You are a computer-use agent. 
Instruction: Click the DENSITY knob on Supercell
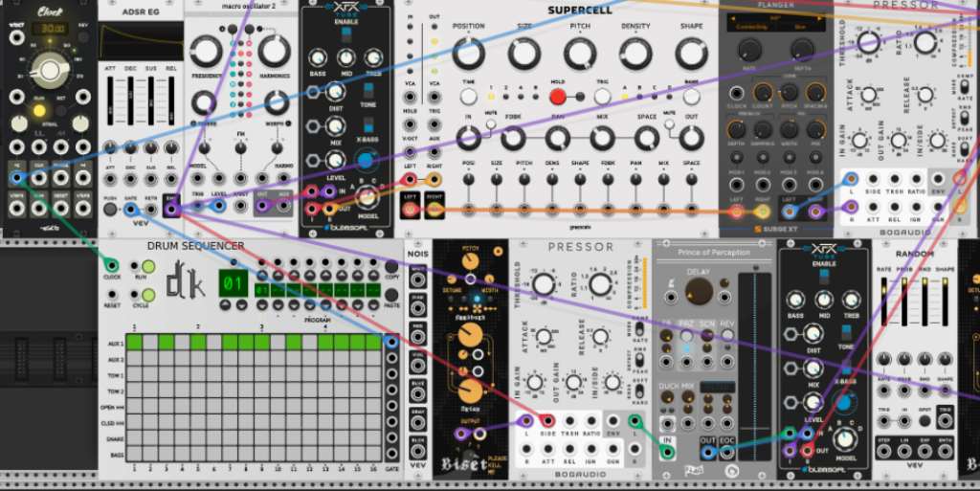tap(635, 54)
